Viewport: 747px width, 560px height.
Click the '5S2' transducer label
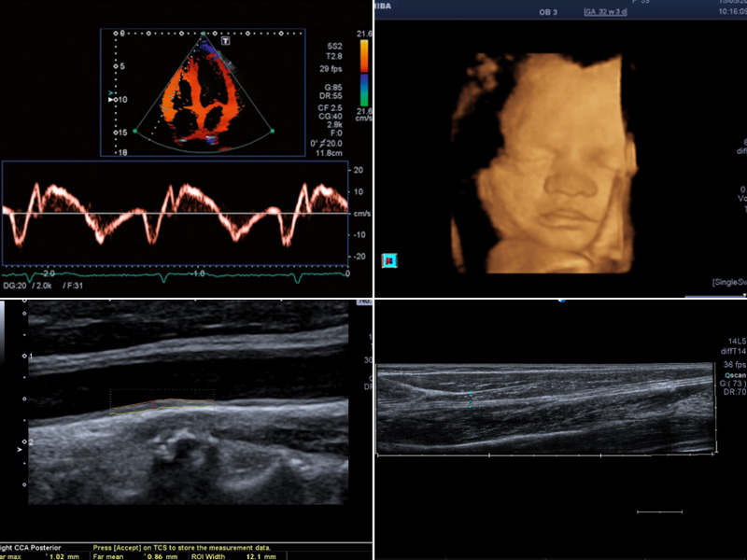[x=334, y=46]
